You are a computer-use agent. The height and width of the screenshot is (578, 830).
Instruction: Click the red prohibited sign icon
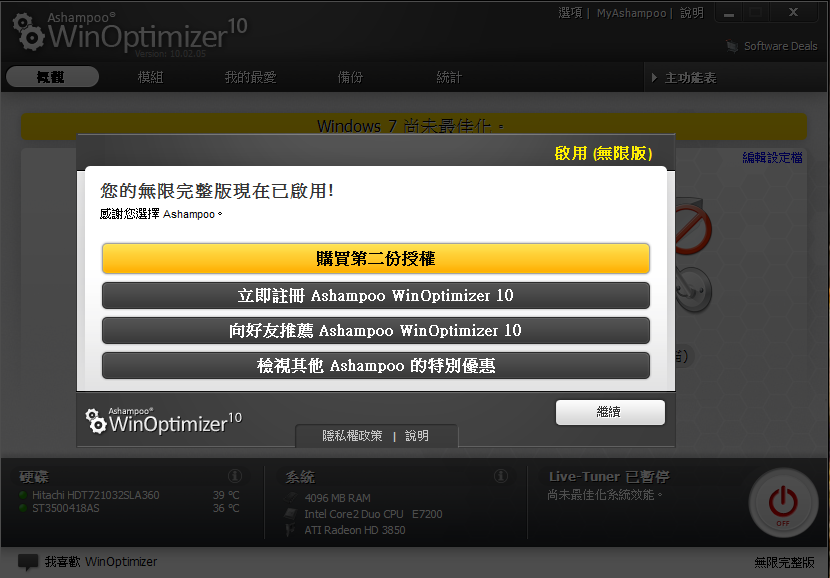[692, 230]
